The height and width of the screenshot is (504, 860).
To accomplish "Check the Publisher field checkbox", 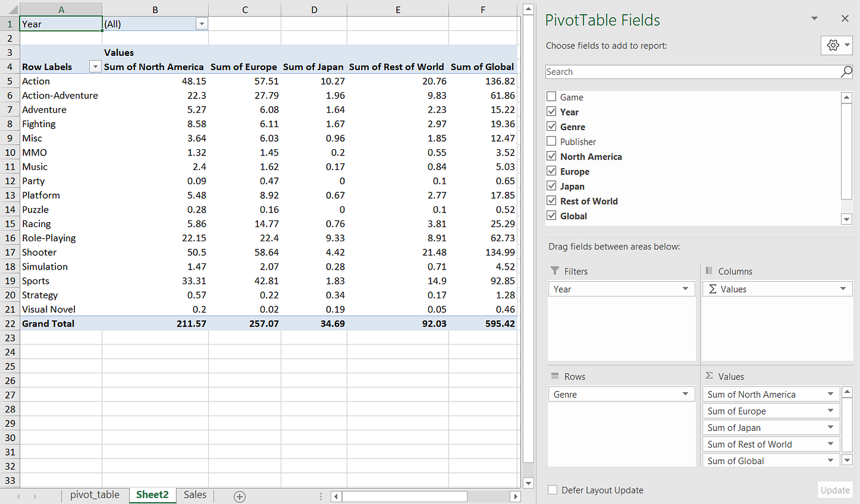I will [551, 141].
